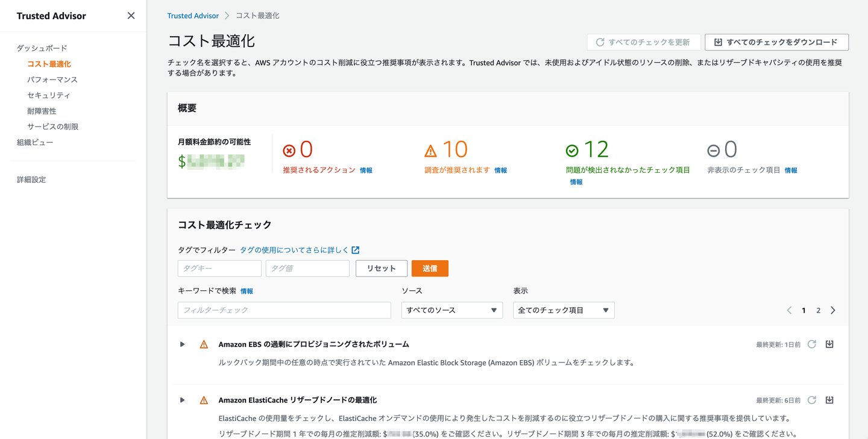The width and height of the screenshot is (868, 439).
Task: Go to previous page of checks
Action: point(789,310)
